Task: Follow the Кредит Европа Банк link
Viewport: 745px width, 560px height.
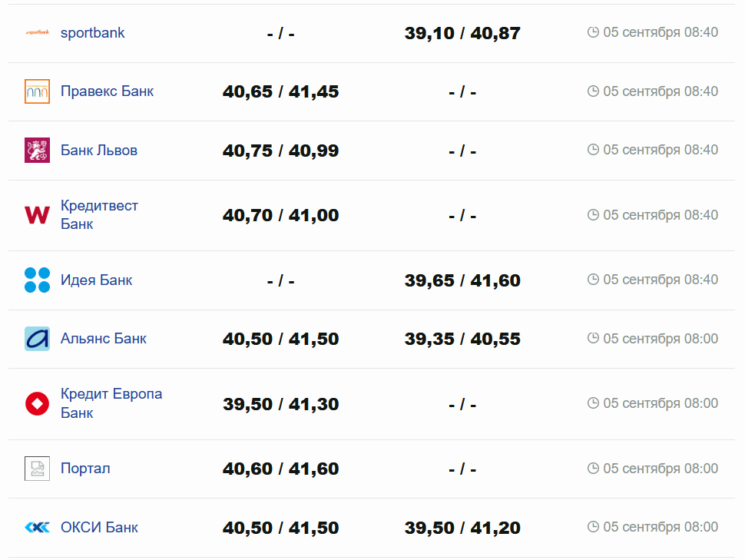Action: pos(111,403)
